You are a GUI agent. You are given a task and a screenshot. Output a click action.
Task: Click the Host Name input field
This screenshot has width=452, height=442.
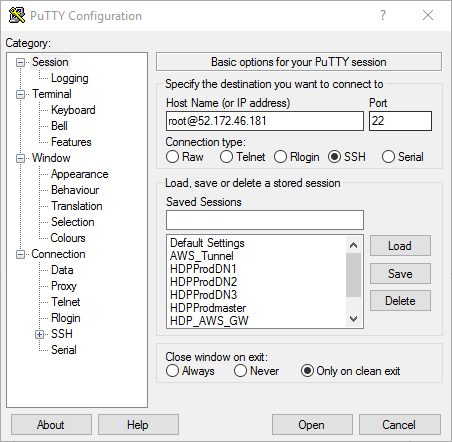pos(265,121)
